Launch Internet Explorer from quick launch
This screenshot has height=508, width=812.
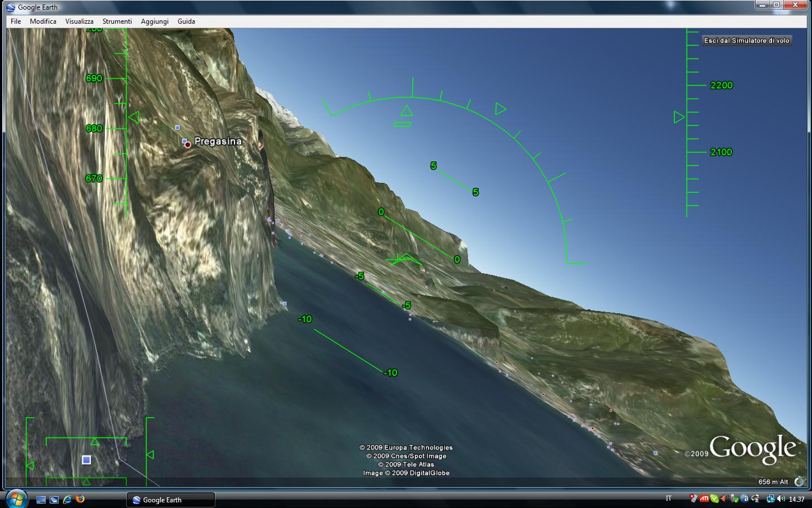click(x=67, y=500)
